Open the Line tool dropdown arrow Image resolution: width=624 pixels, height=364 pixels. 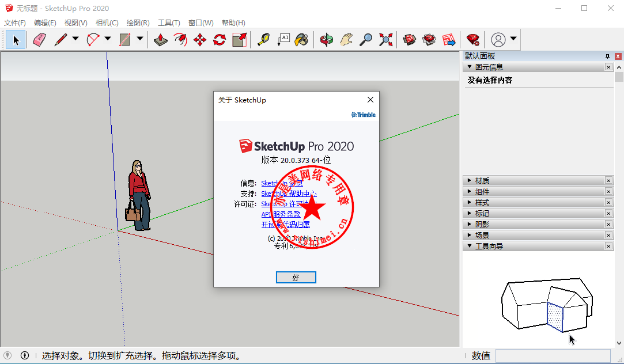pyautogui.click(x=75, y=39)
